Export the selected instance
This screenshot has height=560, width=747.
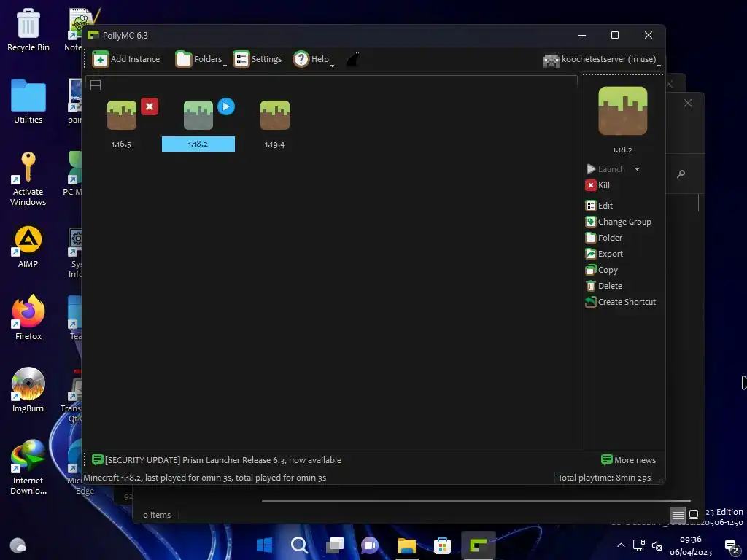[605, 254]
